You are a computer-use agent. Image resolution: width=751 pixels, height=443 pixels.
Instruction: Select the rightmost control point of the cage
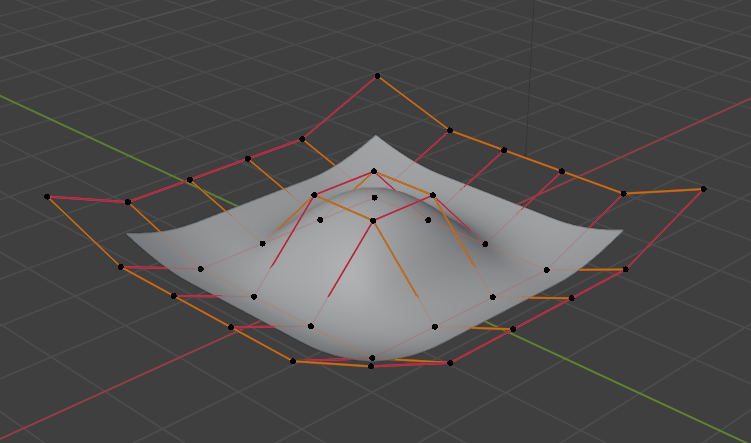pos(704,189)
